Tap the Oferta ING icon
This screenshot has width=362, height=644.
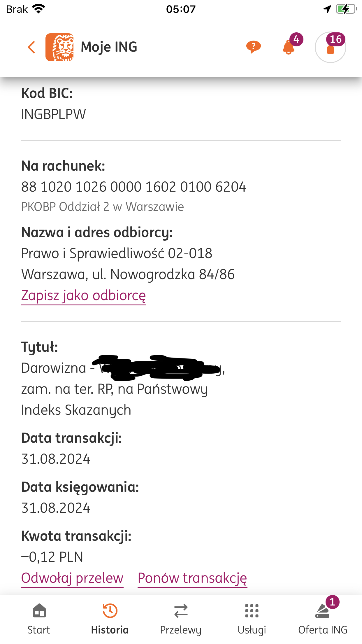(323, 610)
